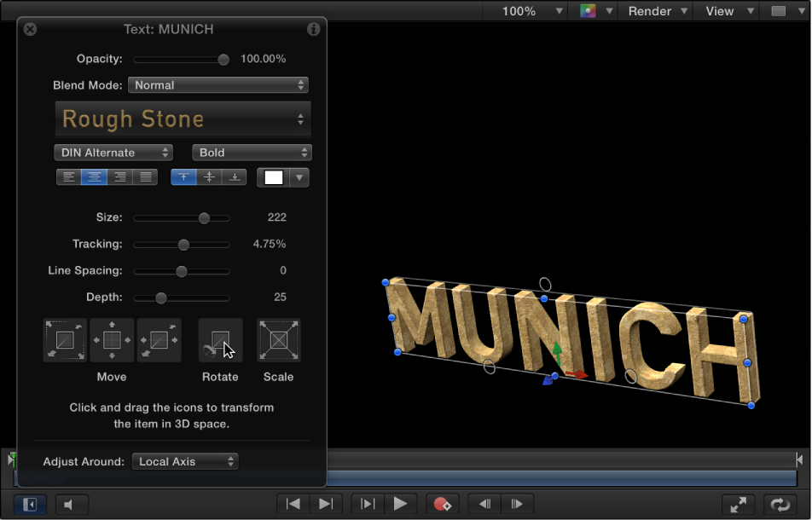812x520 pixels.
Task: Click the white text color swatch
Action: click(275, 176)
